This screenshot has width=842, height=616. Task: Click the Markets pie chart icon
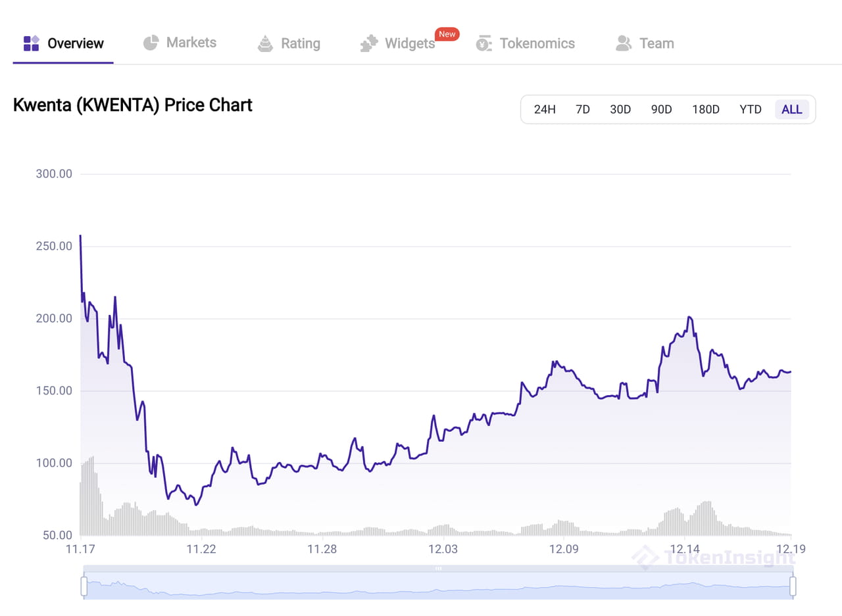[151, 43]
